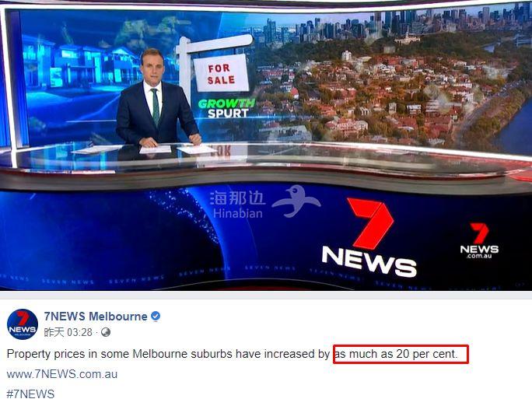The height and width of the screenshot is (406, 532).
Task: Click the blue verified badge beside 7NEWS Melbourne
Action: 156,316
